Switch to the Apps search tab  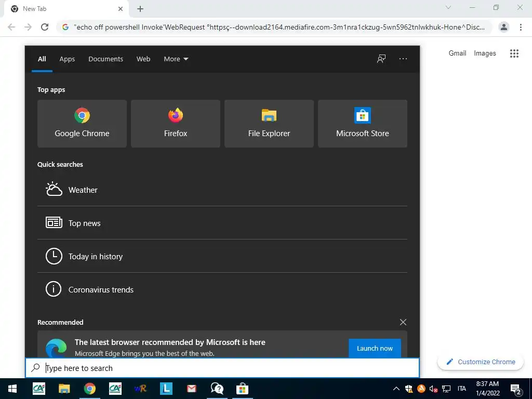(67, 59)
